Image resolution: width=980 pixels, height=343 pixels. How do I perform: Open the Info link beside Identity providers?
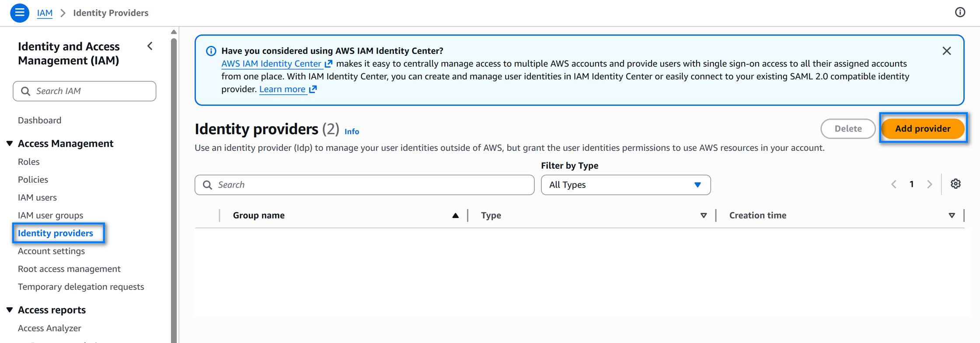(x=352, y=132)
